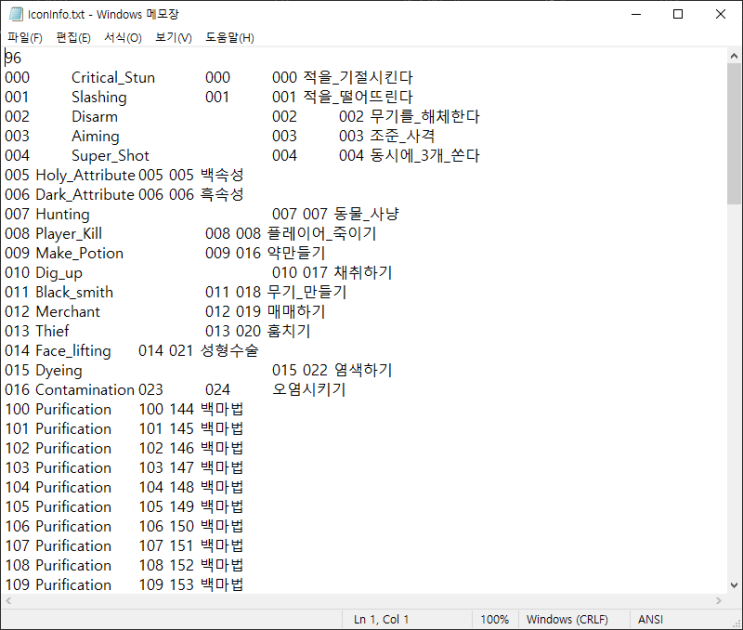Click the number '96' on first line
Viewport: 743px width, 630px height.
point(13,58)
